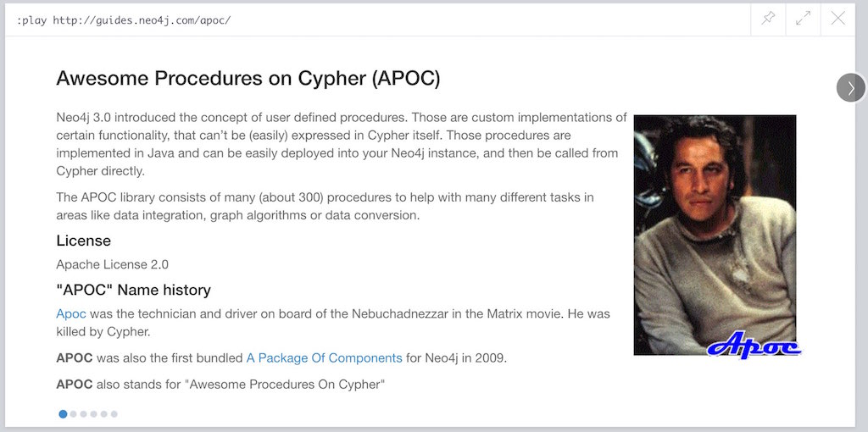Click the bold APOC word before "also stands for"
The width and height of the screenshot is (868, 432).
[x=75, y=384]
